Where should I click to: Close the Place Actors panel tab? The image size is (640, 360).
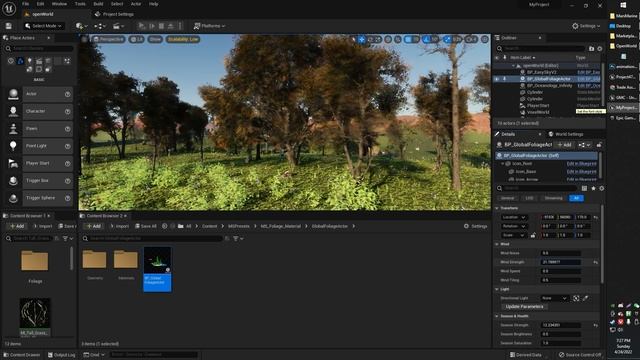click(49, 38)
